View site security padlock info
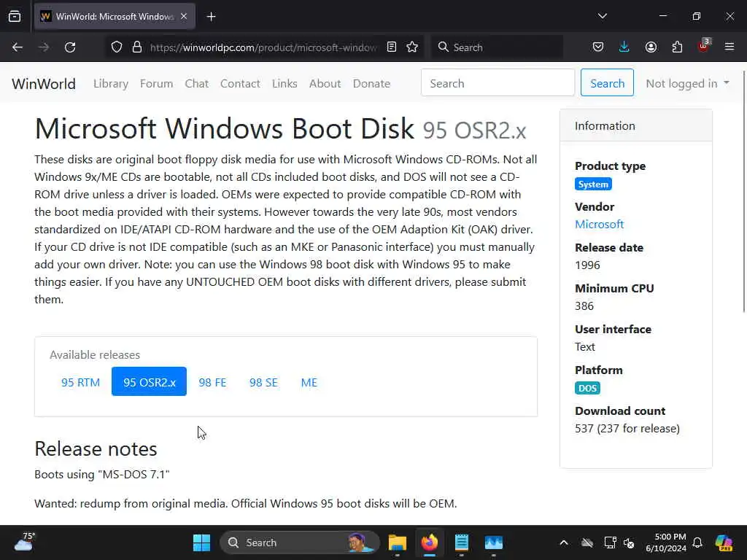This screenshot has width=747, height=560. pyautogui.click(x=137, y=47)
